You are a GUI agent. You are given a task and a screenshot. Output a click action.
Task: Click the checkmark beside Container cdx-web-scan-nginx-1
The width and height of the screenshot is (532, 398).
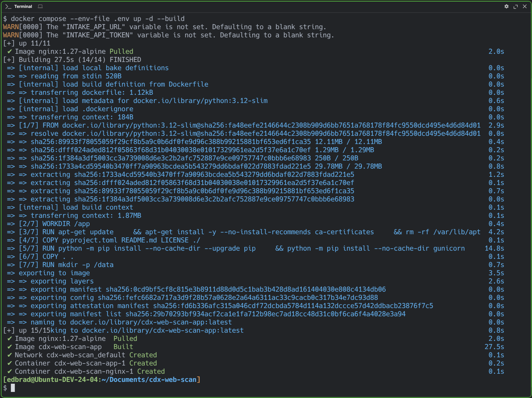[10, 371]
